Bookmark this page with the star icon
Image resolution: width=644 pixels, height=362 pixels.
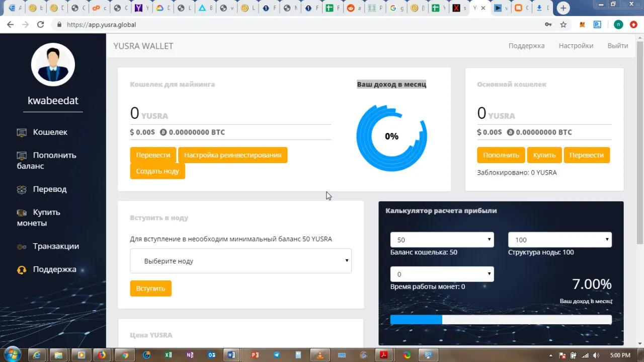pyautogui.click(x=563, y=24)
